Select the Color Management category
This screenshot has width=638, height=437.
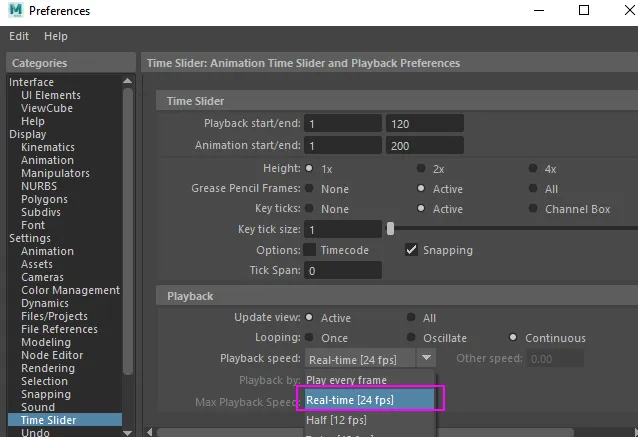coord(71,291)
